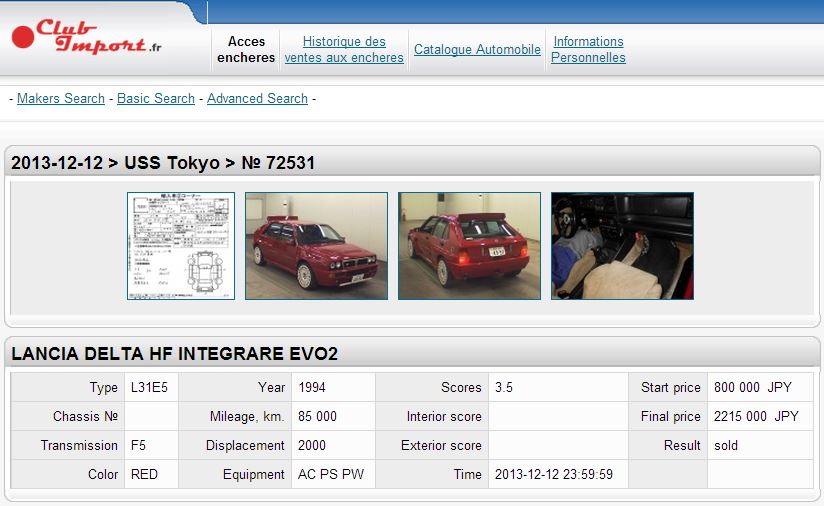The width and height of the screenshot is (824, 506).
Task: Open the Makers Search link
Action: click(x=61, y=98)
